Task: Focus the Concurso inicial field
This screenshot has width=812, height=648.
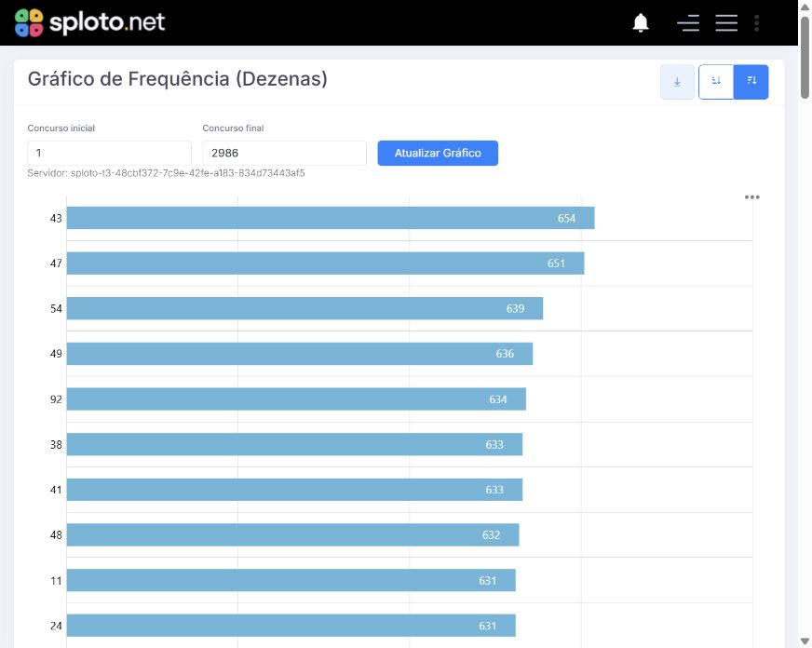Action: 109,154
